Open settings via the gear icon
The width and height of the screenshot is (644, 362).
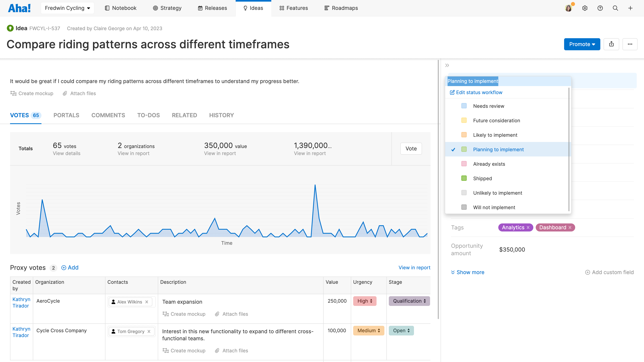pyautogui.click(x=585, y=8)
